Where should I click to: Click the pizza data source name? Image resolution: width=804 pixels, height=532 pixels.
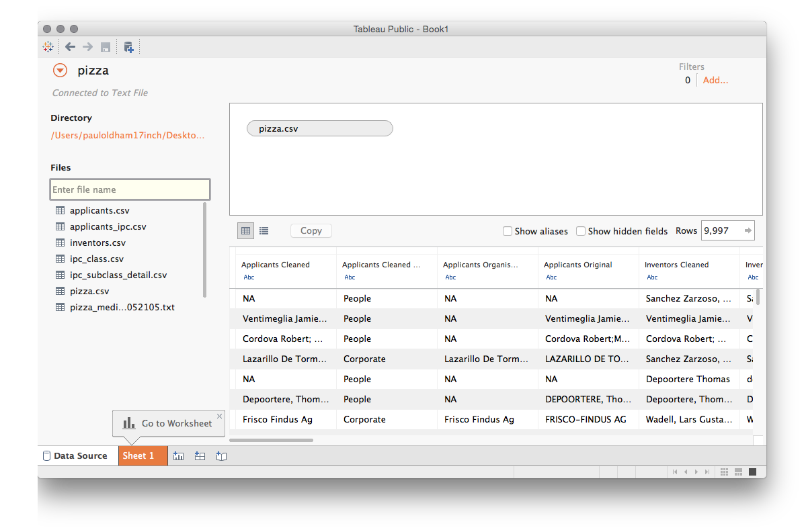click(93, 71)
